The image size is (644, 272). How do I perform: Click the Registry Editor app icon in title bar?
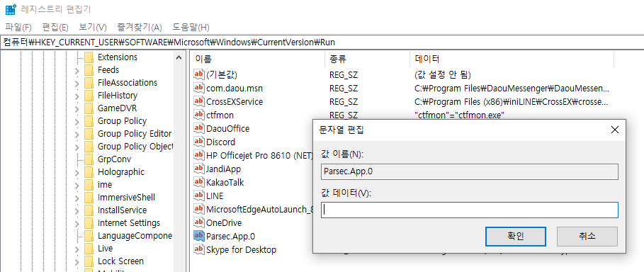tap(10, 8)
